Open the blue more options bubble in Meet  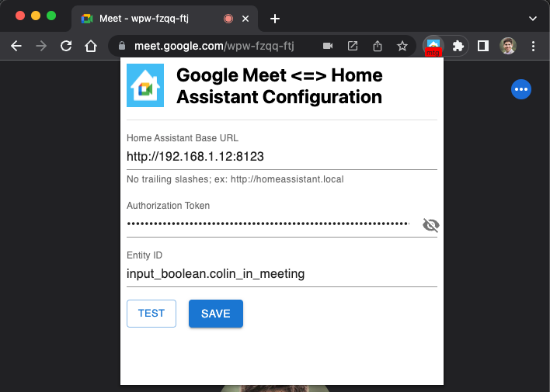tap(521, 89)
